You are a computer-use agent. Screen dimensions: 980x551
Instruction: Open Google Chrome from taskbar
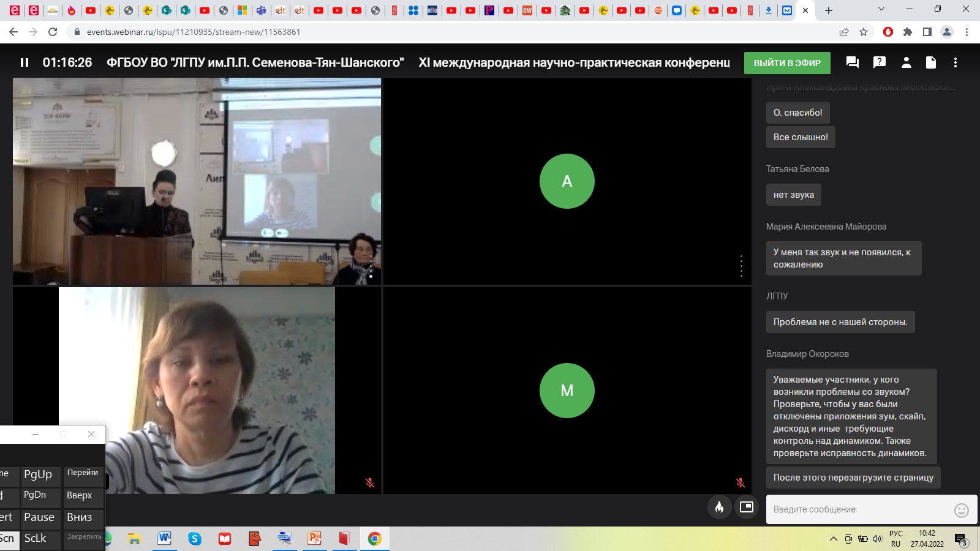(x=374, y=539)
